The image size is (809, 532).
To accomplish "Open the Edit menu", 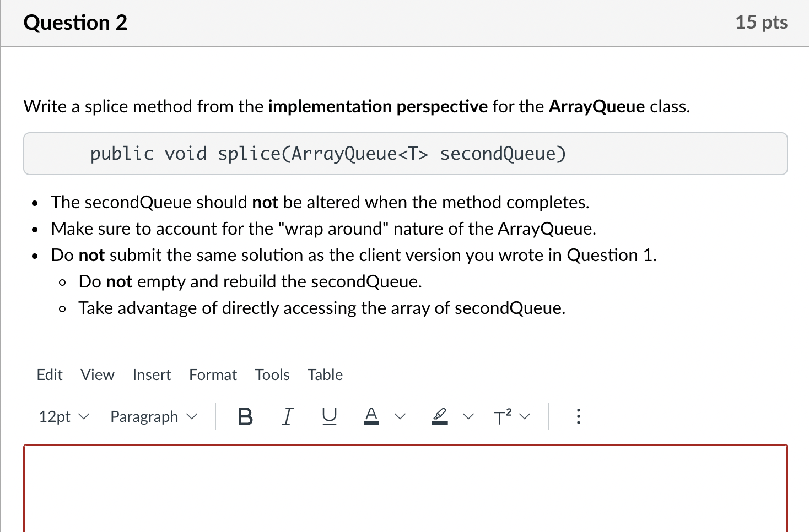I will (50, 375).
